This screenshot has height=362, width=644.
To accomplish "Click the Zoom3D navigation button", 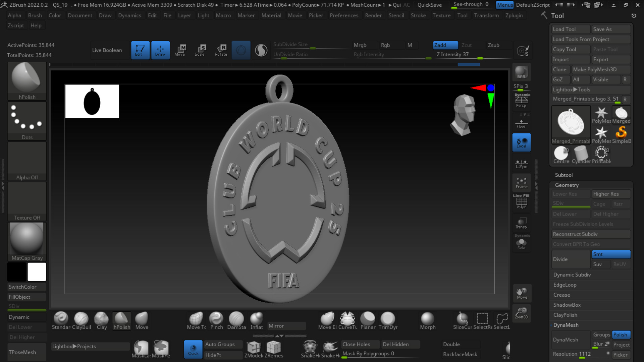I will [x=522, y=313].
